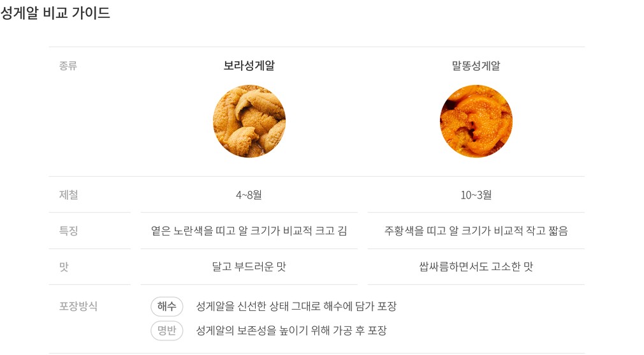This screenshot has height=355, width=644.
Task: Click the 말똥성게알 circular product photo
Action: (x=476, y=121)
